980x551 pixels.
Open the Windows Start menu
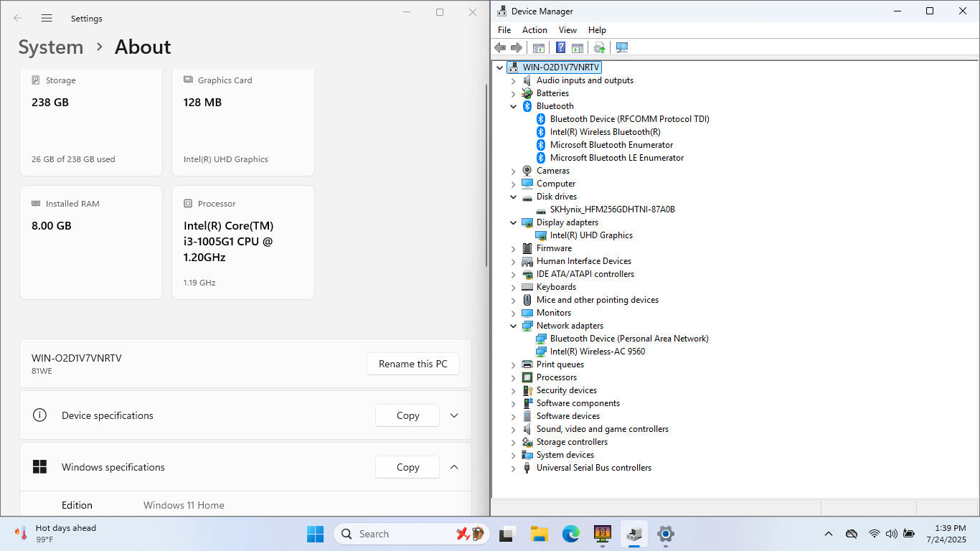pos(315,534)
